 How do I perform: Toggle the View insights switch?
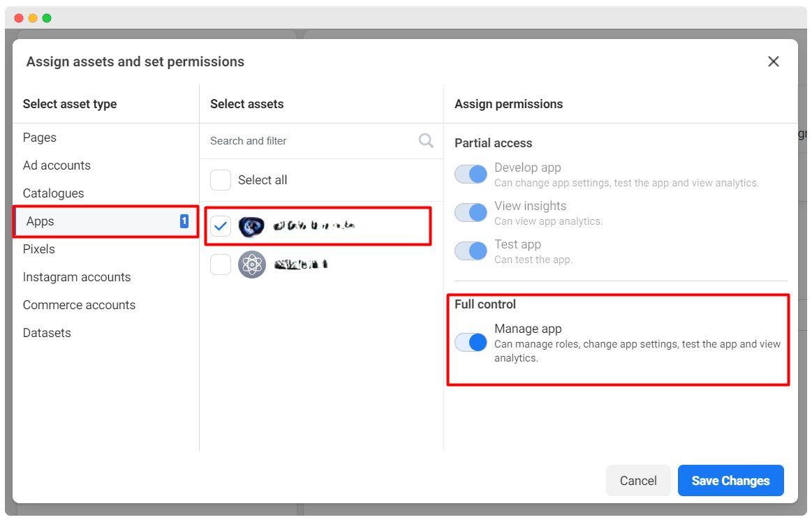[x=471, y=212]
